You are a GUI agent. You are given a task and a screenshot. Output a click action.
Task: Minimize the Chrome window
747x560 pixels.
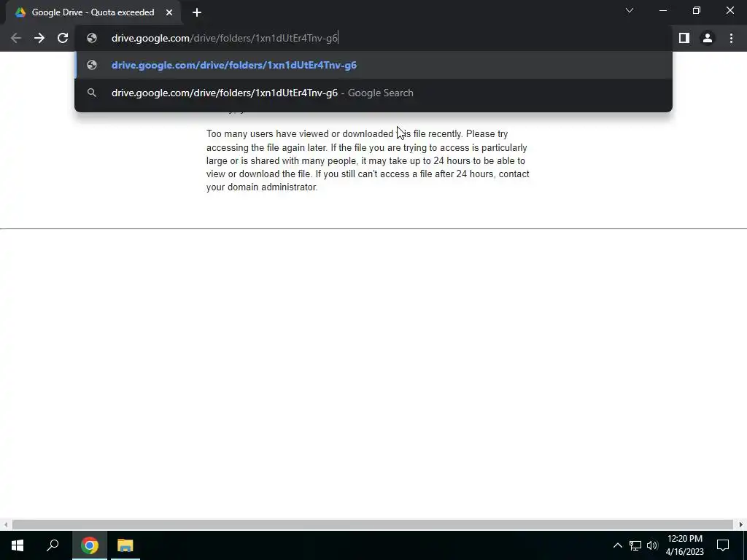[x=662, y=10]
